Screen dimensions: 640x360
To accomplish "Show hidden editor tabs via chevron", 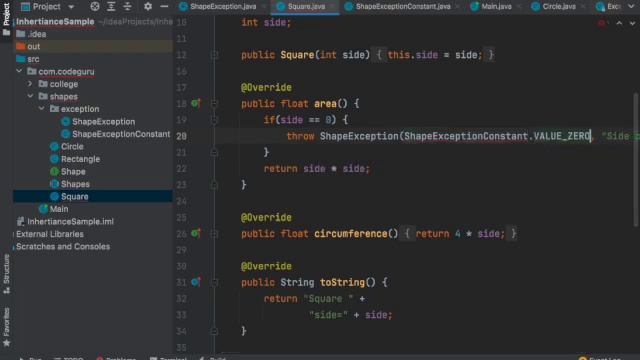I will pos(632,7).
